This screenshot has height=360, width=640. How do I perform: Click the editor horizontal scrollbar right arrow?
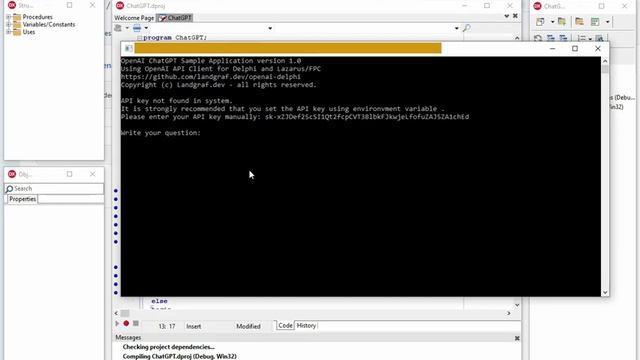[509, 313]
